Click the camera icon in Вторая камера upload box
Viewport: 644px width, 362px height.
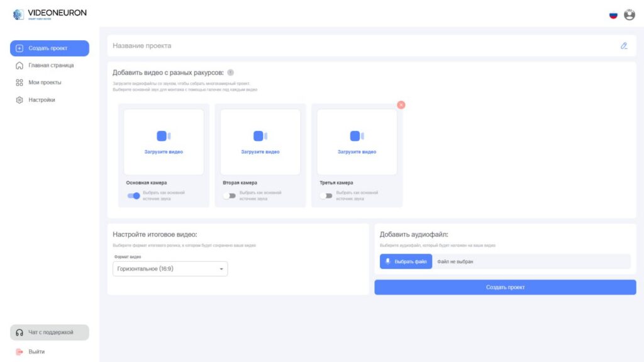(x=260, y=136)
